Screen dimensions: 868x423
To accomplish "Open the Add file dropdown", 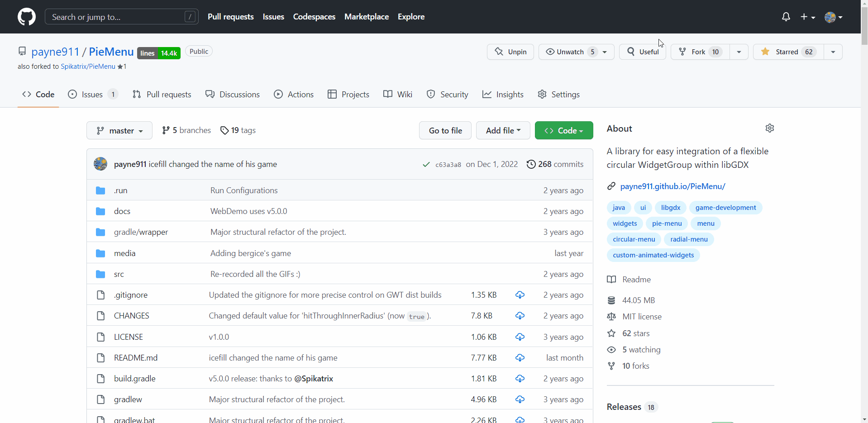I will click(x=503, y=130).
